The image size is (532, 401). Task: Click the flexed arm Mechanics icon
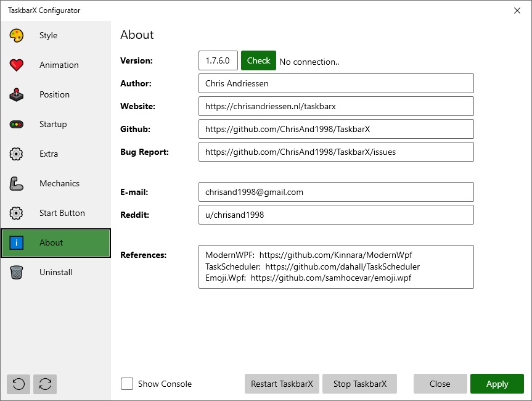16,183
